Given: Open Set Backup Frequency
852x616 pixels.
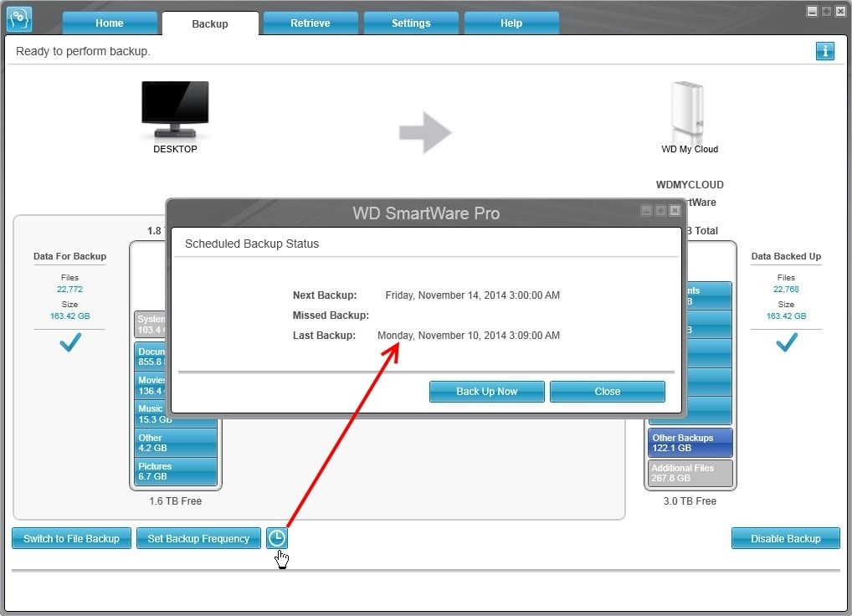Looking at the screenshot, I should pos(198,538).
